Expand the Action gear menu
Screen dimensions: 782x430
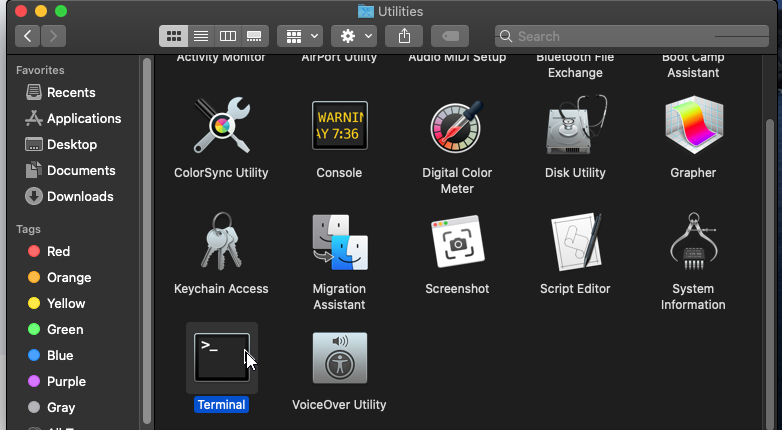pos(355,36)
